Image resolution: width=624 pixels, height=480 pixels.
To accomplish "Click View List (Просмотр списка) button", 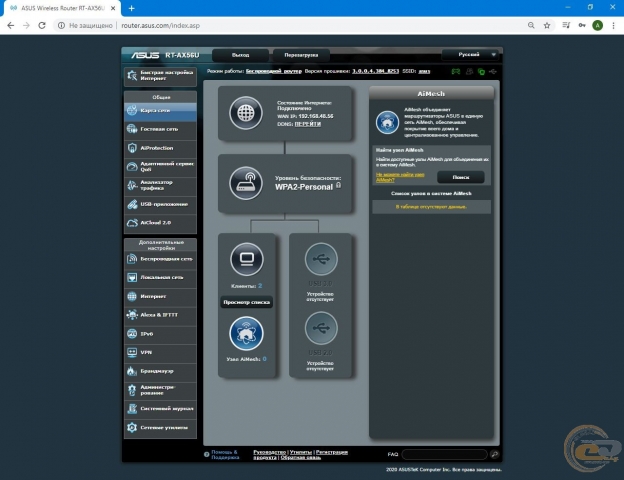I will click(x=246, y=302).
